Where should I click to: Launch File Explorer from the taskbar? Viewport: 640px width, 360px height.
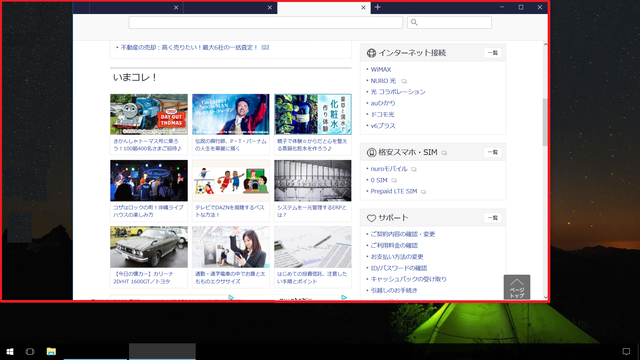click(x=51, y=351)
